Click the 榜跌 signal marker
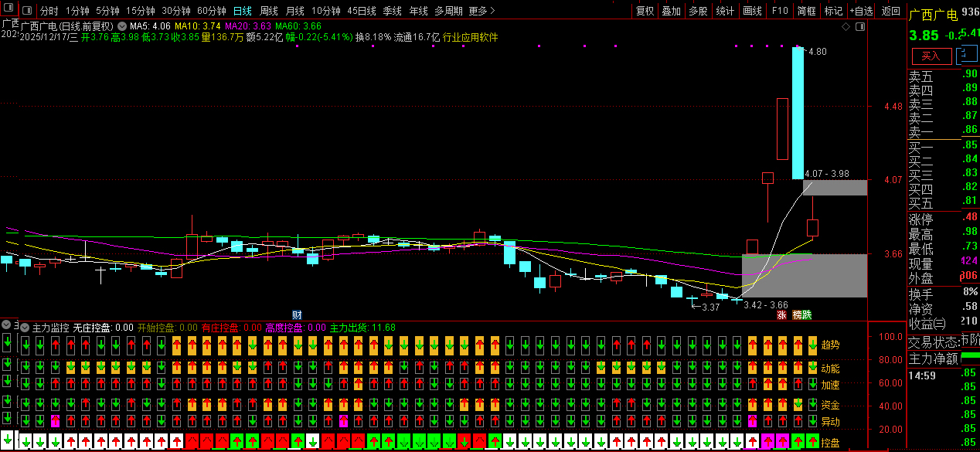The height and width of the screenshot is (452, 980). (x=802, y=314)
